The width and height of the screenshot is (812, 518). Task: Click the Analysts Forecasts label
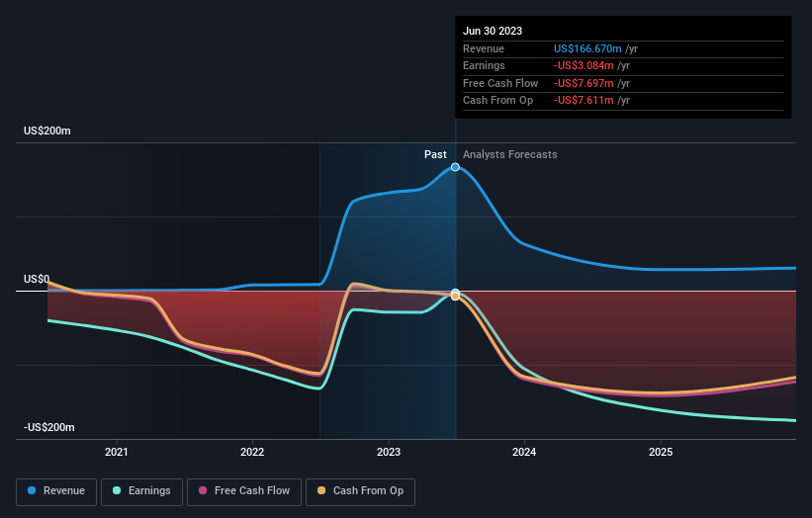510,155
